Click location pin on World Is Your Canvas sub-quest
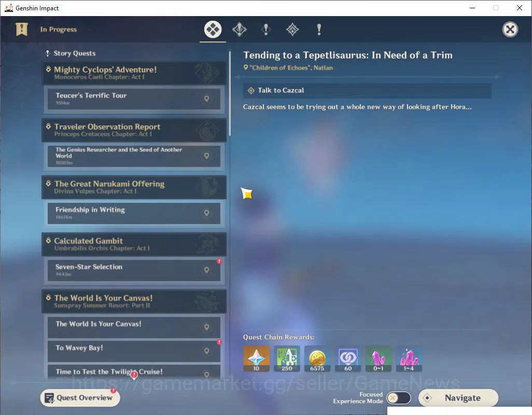Screen dimensions: 532x415 [206, 327]
